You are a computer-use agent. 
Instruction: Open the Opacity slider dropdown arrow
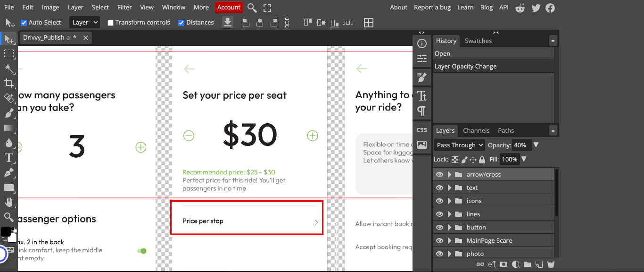[536, 145]
